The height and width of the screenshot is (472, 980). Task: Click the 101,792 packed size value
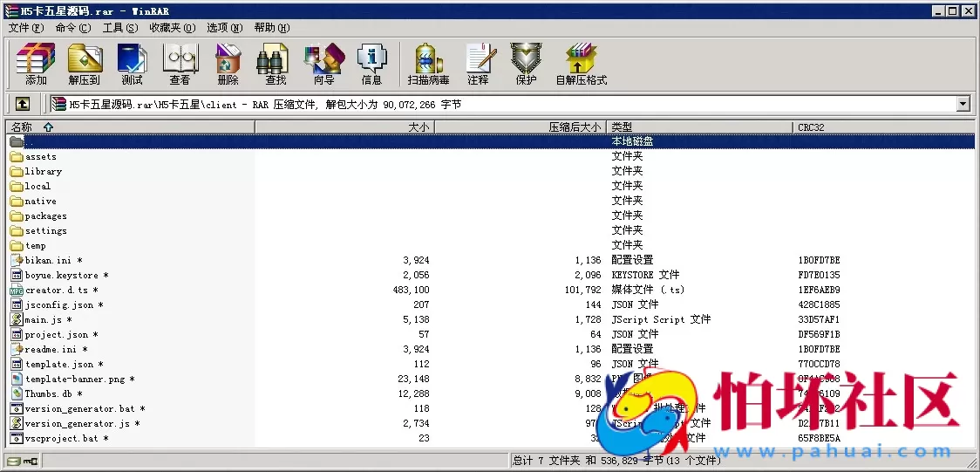coord(582,290)
